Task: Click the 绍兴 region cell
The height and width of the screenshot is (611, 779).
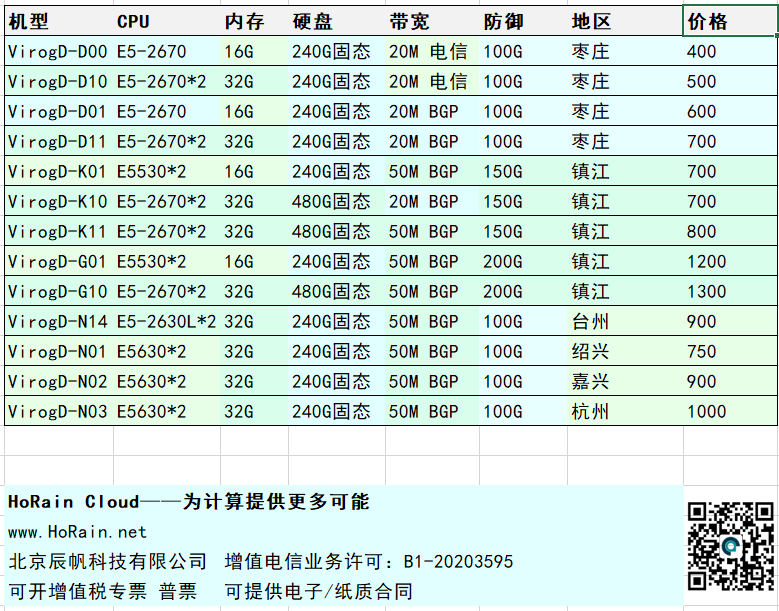Action: 625,351
